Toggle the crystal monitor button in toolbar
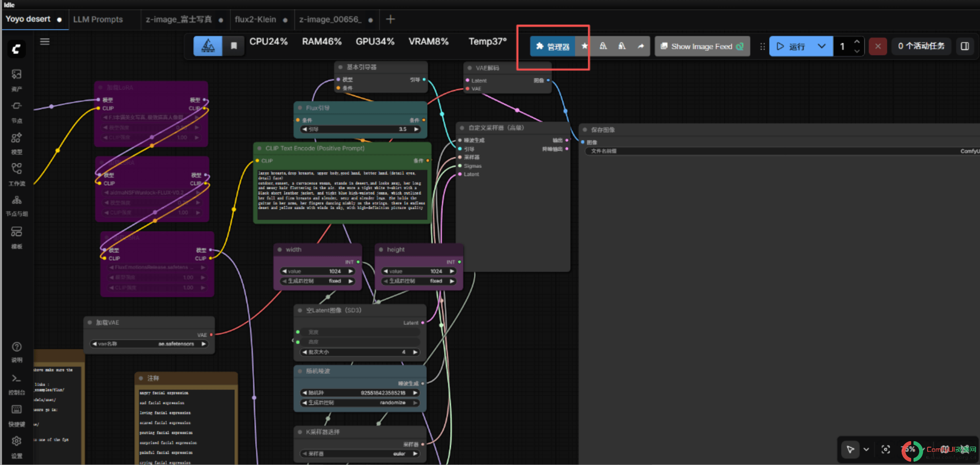 point(208,46)
